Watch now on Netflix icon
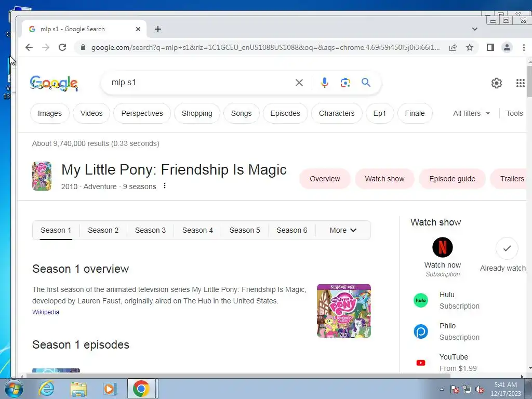Screen dimensions: 532x399 (443, 247)
